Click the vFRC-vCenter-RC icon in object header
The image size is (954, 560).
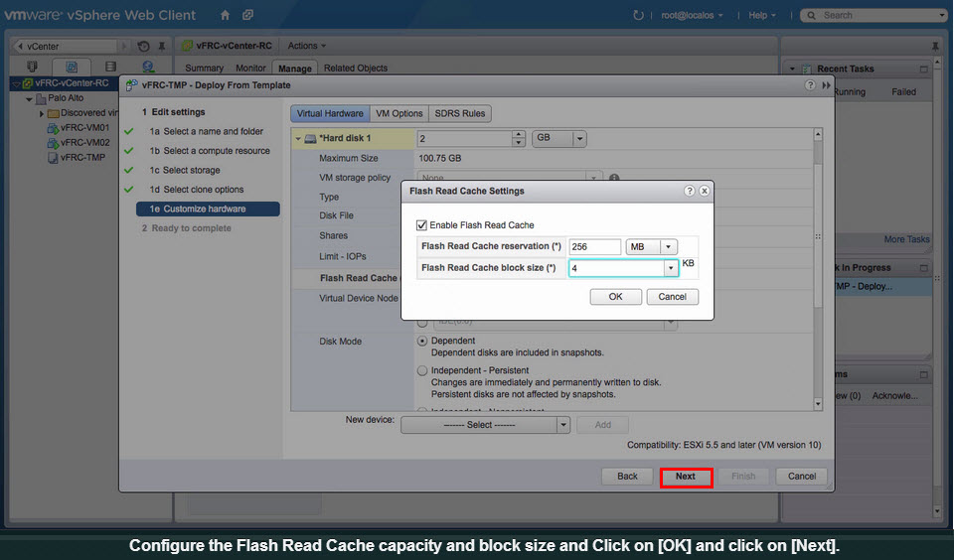coord(188,46)
